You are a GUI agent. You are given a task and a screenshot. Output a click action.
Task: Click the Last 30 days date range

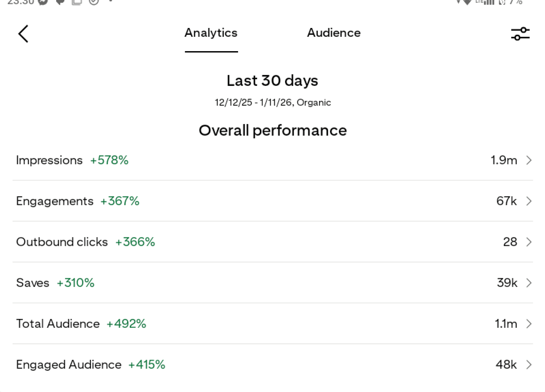pyautogui.click(x=272, y=81)
